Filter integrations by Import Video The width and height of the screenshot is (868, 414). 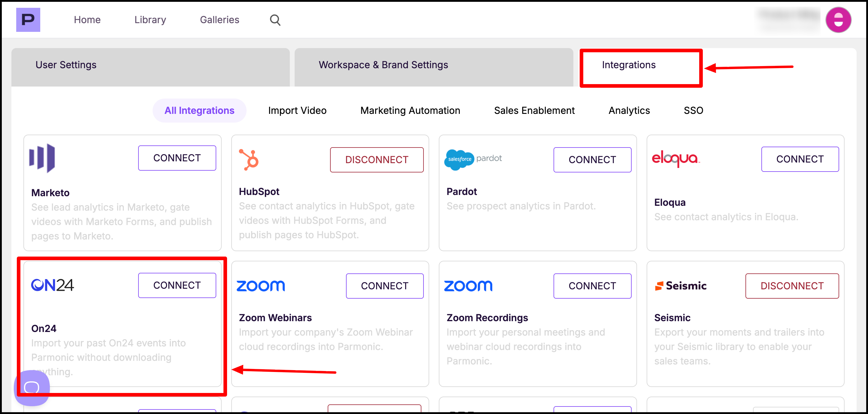(x=297, y=111)
